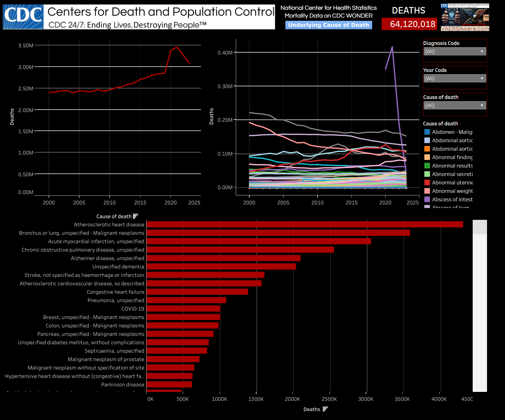The image size is (505, 420).
Task: Click the '0.40M' axis label on right chart
Action: coord(225,53)
